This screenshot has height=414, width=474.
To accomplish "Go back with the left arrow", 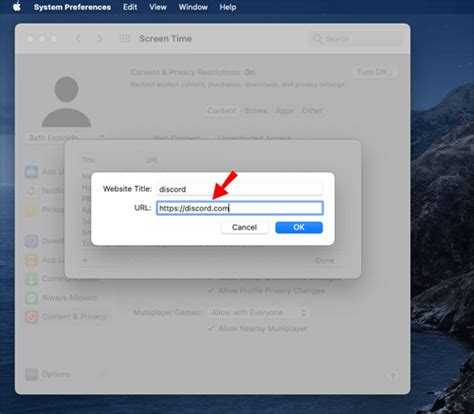I will click(x=78, y=39).
